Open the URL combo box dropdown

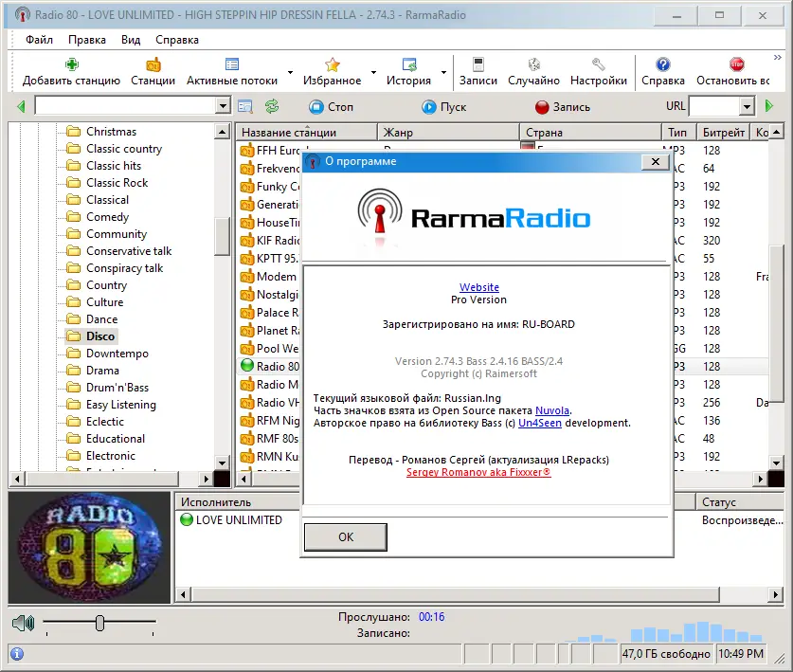click(747, 106)
